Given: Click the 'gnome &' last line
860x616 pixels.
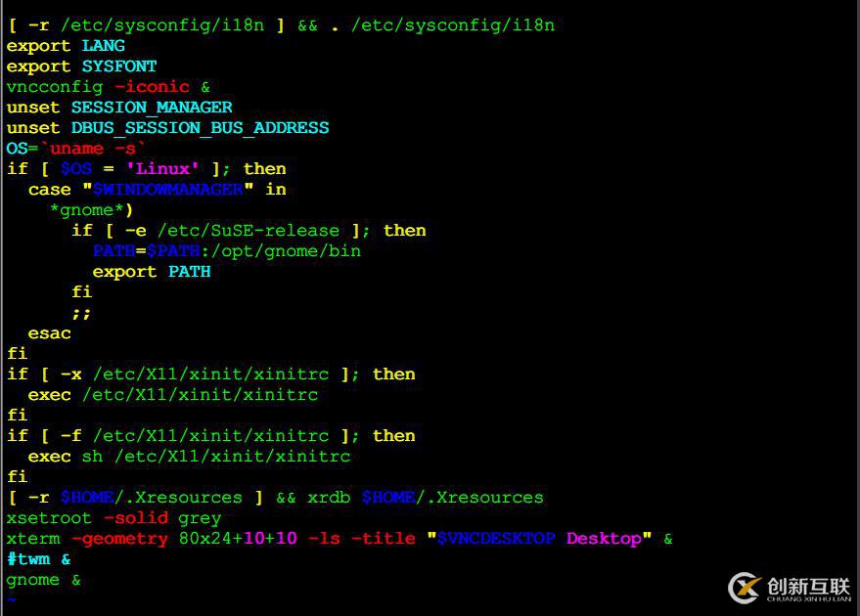Looking at the screenshot, I should tap(44, 580).
